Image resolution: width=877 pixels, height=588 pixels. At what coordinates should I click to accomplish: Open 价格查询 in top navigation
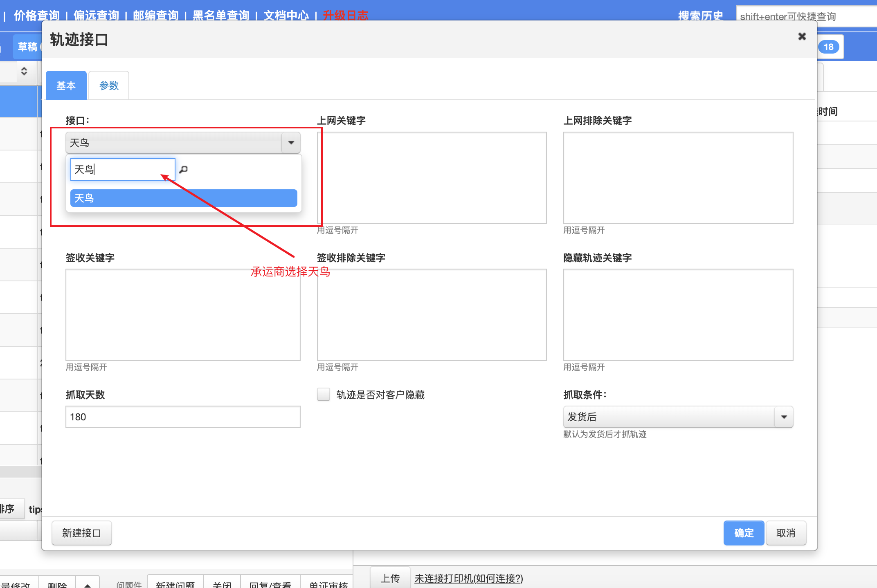coord(37,16)
